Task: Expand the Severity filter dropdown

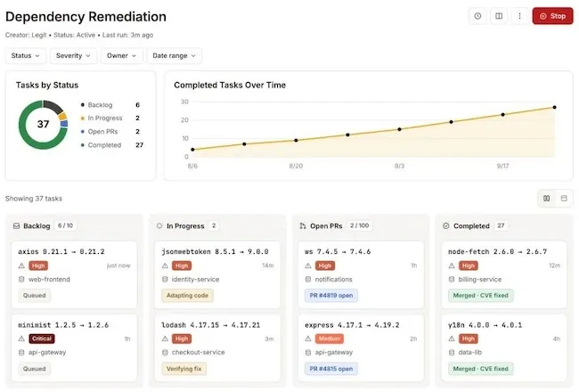Action: 73,56
